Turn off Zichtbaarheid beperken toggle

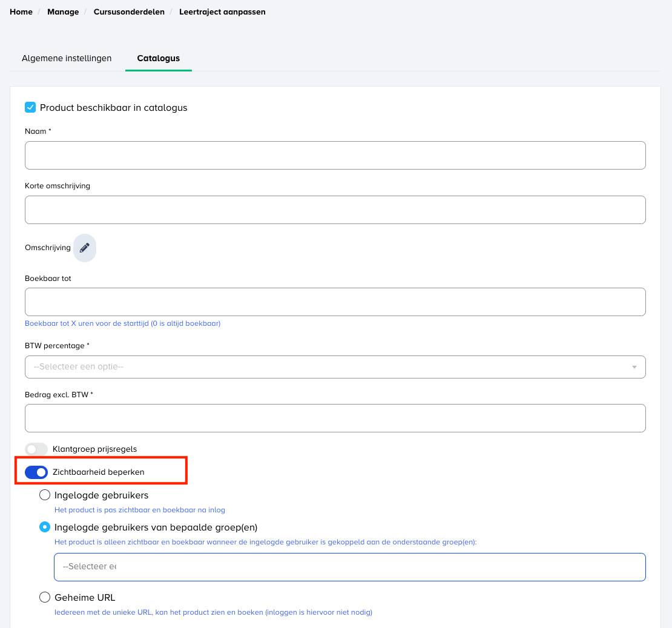36,472
